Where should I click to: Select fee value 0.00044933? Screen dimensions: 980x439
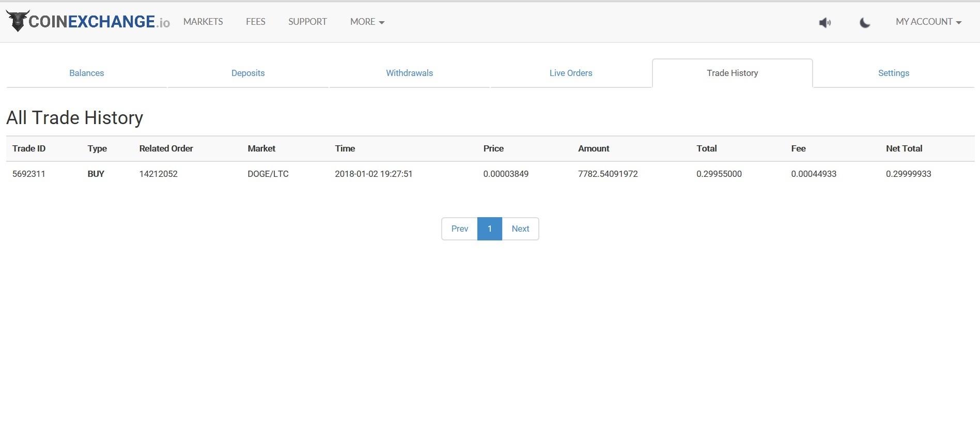click(x=814, y=174)
